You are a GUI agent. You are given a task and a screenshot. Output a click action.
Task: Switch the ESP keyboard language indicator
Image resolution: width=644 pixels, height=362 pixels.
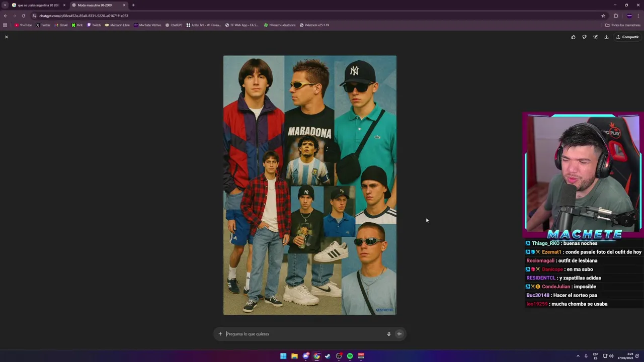(596, 356)
